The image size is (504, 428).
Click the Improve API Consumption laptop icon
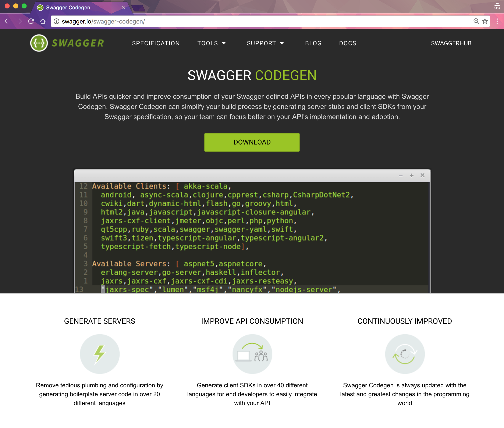coord(252,354)
